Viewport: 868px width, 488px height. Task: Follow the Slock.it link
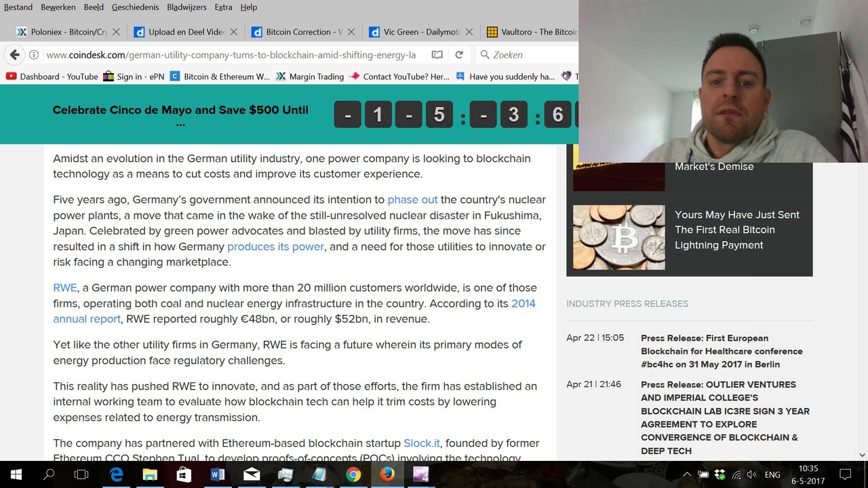(x=422, y=443)
